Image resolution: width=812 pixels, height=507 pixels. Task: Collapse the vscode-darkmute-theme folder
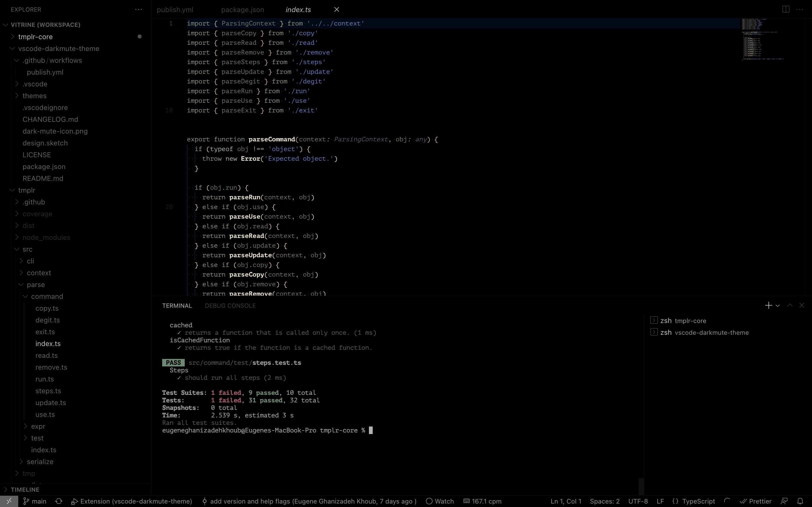(59, 49)
